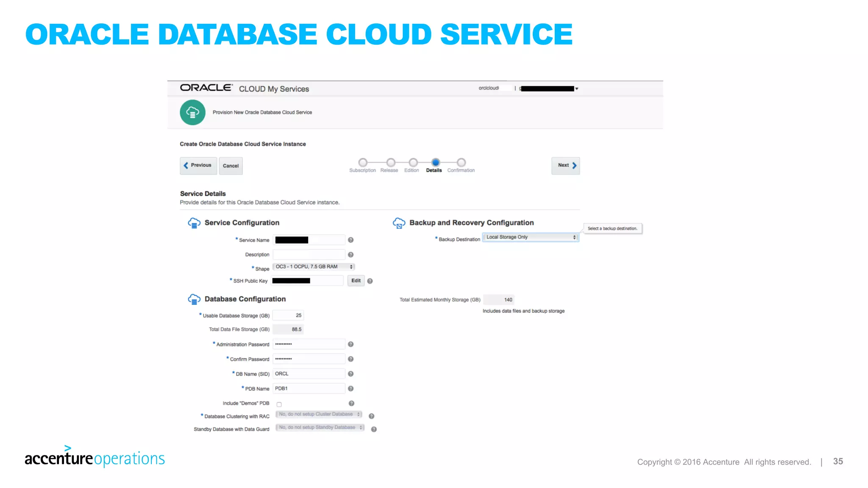Open help for PDB Name

click(x=351, y=388)
